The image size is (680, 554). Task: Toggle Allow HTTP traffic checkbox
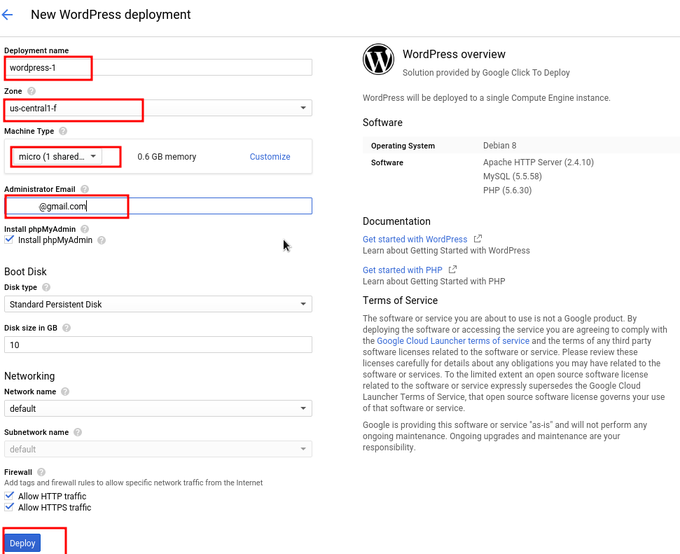click(x=9, y=495)
